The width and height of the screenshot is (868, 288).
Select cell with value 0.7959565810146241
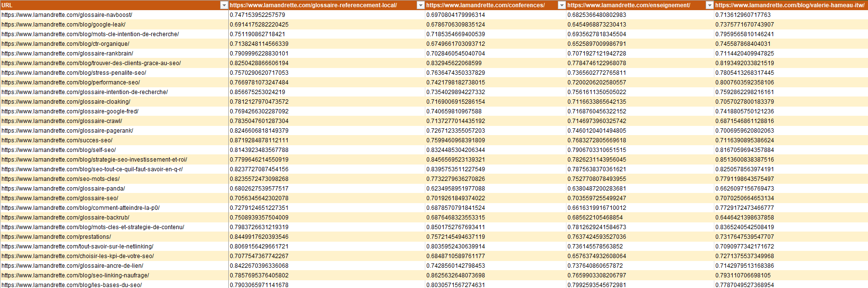click(x=791, y=34)
